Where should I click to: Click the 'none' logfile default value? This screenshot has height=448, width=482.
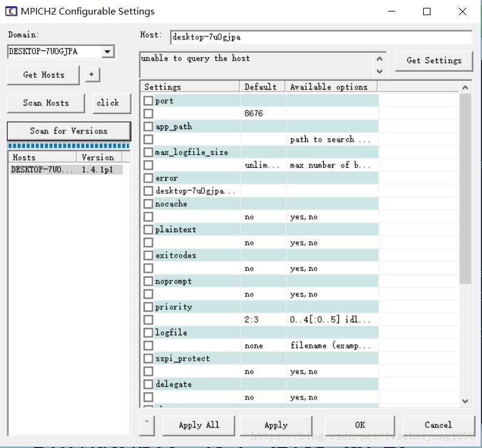(x=253, y=346)
